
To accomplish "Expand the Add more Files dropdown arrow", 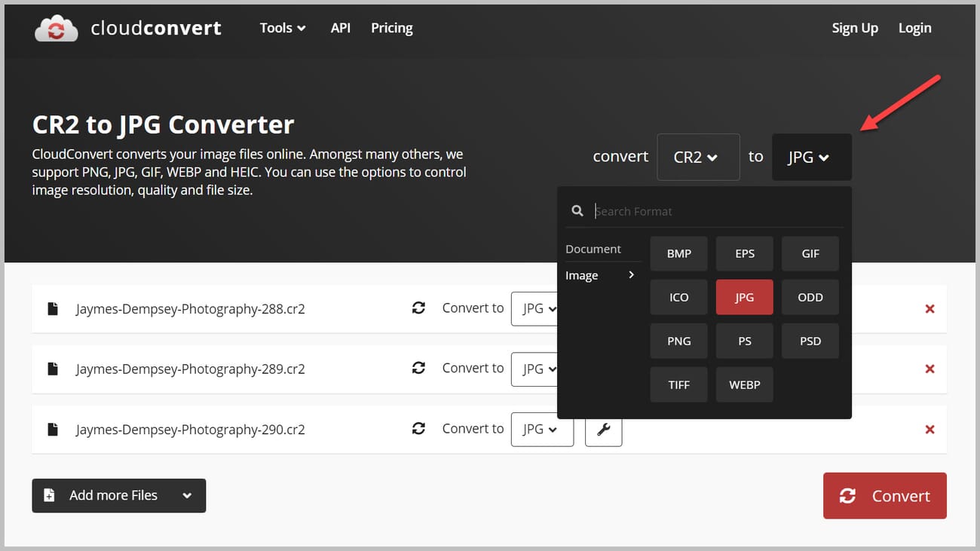I will click(186, 495).
